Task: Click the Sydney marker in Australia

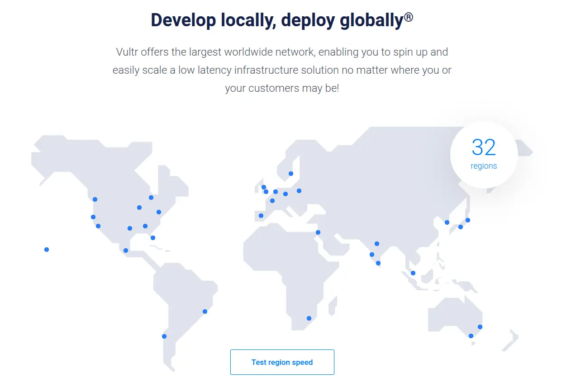Action: 479,326
